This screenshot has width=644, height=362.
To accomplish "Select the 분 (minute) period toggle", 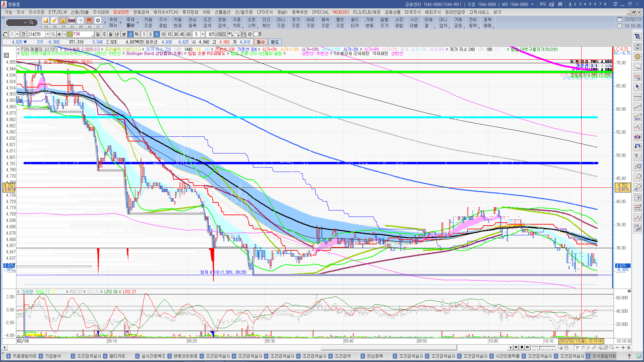I will tap(124, 34).
